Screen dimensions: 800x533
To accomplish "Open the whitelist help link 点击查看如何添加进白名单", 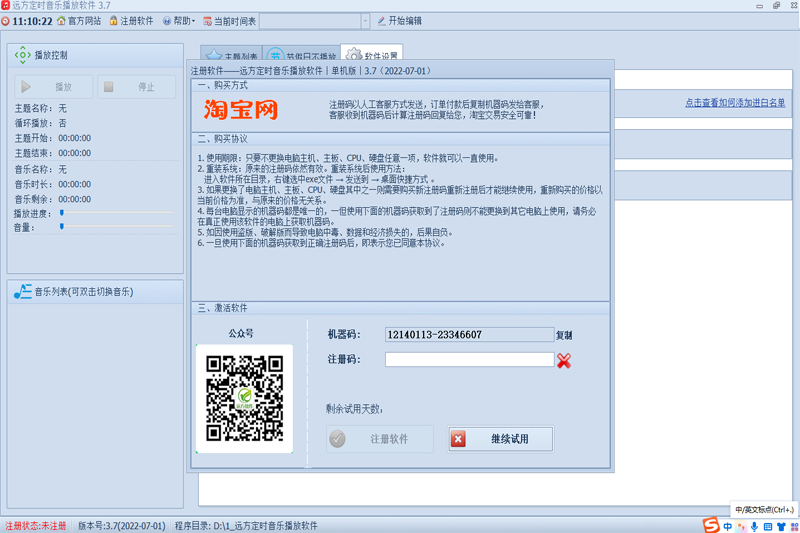I will [735, 103].
